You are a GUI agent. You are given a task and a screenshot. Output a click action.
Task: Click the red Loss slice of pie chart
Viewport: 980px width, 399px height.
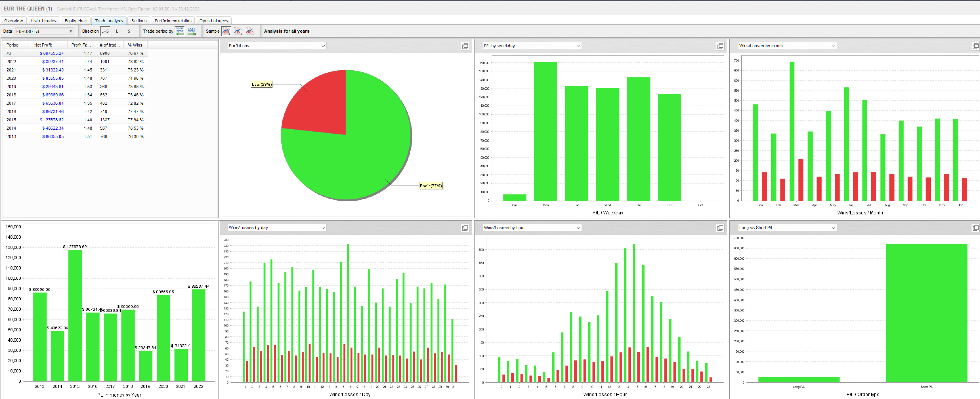tap(323, 105)
